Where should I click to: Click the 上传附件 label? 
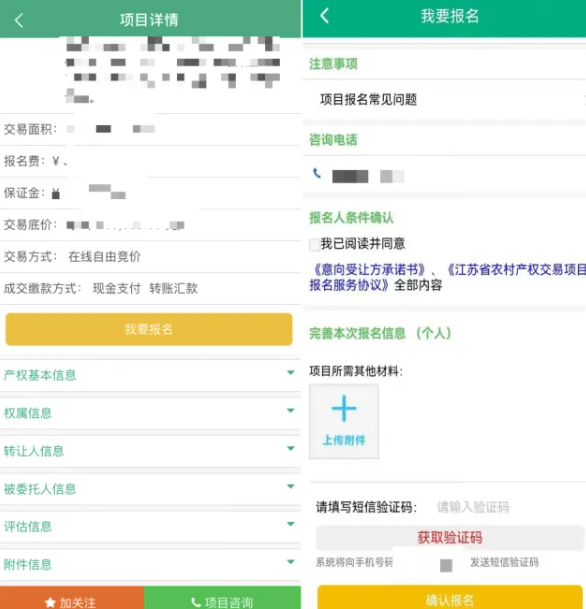[x=344, y=440]
